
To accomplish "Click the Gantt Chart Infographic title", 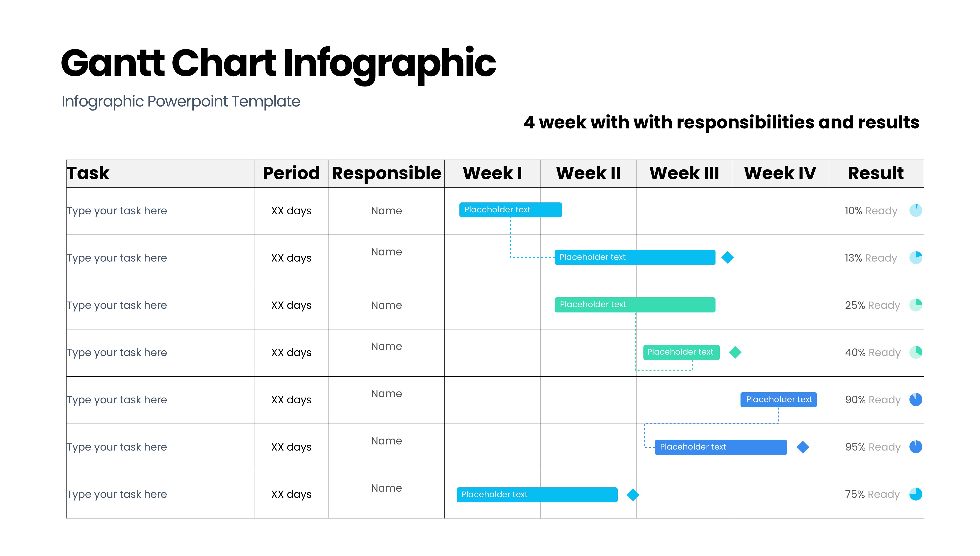I will click(278, 63).
